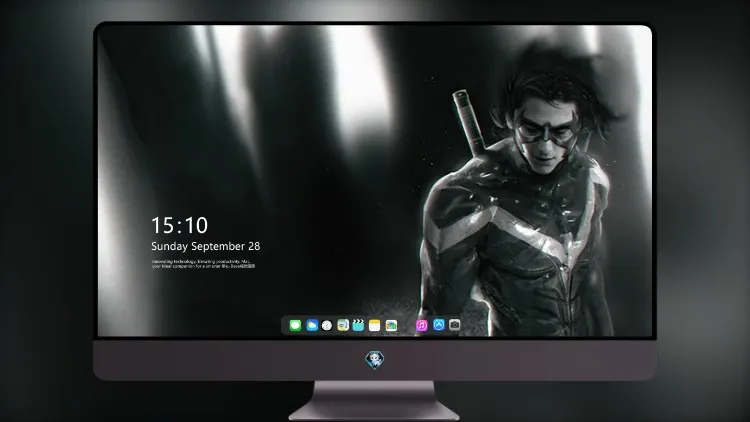This screenshot has width=750, height=422.
Task: Click the logo emblem on the monitor chin
Action: [x=375, y=359]
